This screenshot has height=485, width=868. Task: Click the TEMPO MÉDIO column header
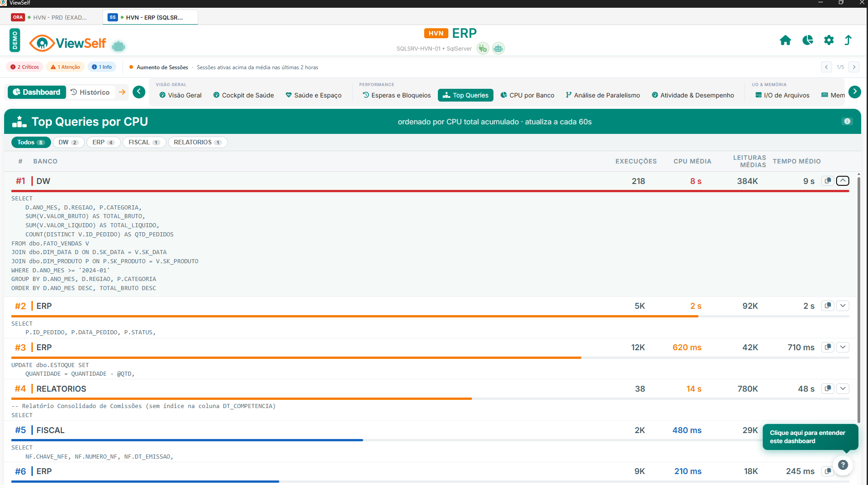coord(796,161)
